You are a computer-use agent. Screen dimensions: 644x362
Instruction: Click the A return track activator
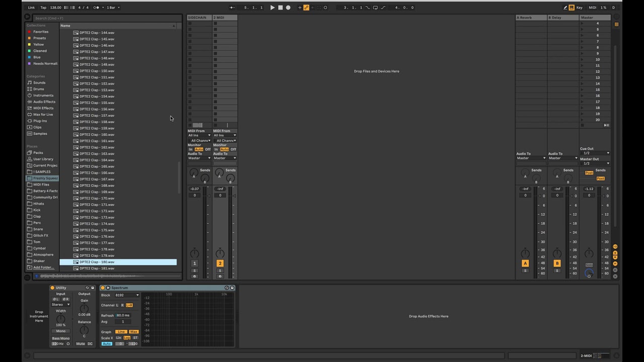coord(525,263)
